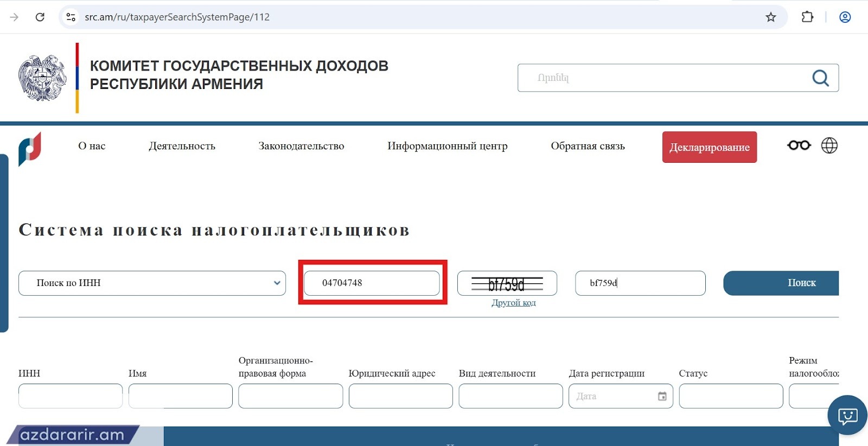
Task: Click the magnifier icon in site search
Action: coord(820,78)
